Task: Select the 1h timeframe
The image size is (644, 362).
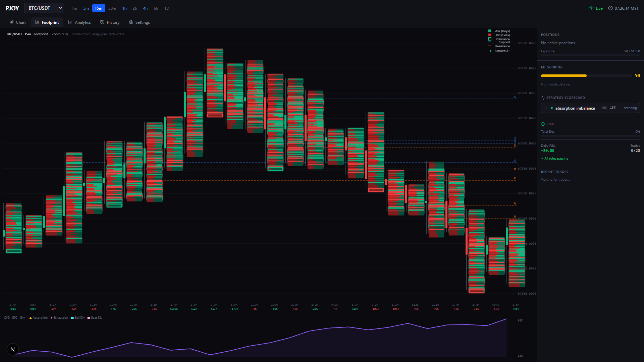Action: 124,8
